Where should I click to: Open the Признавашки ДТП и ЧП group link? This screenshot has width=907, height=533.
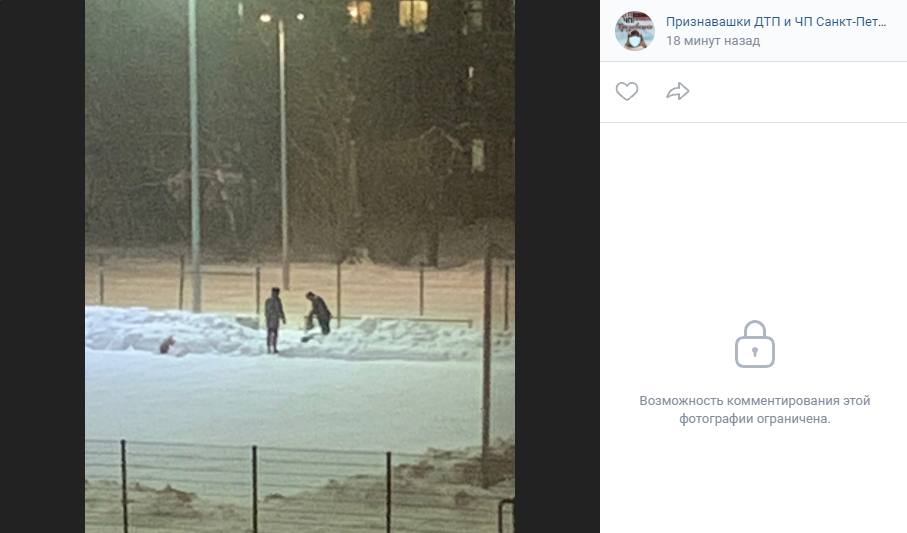(x=776, y=22)
